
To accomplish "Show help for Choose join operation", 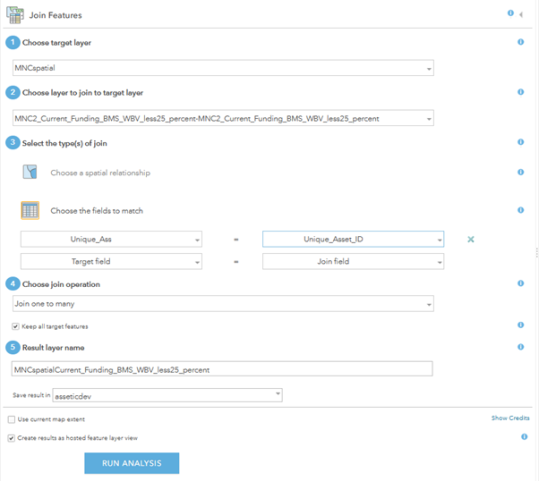I will pyautogui.click(x=520, y=283).
